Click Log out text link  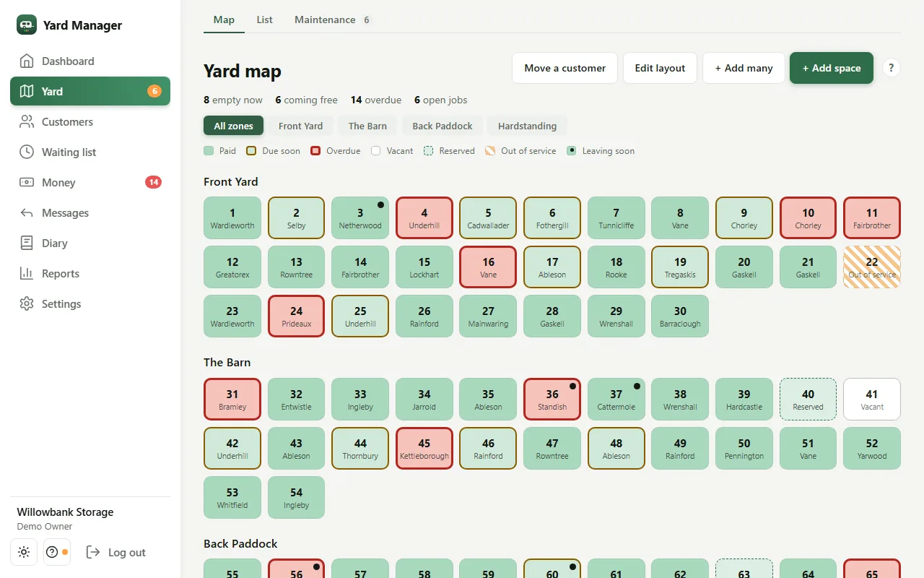click(x=127, y=552)
